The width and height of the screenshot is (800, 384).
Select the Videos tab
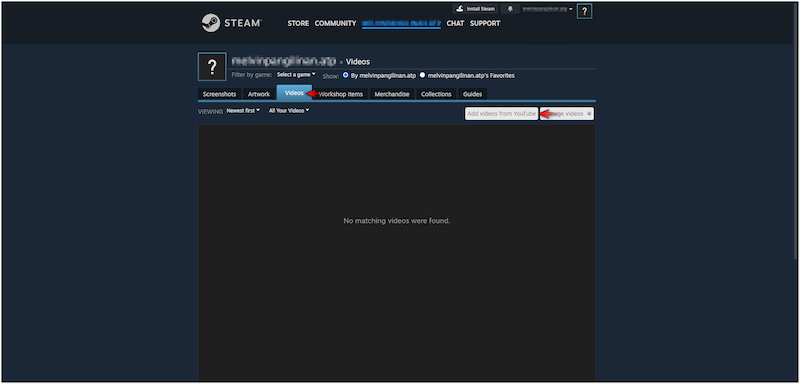(x=294, y=93)
